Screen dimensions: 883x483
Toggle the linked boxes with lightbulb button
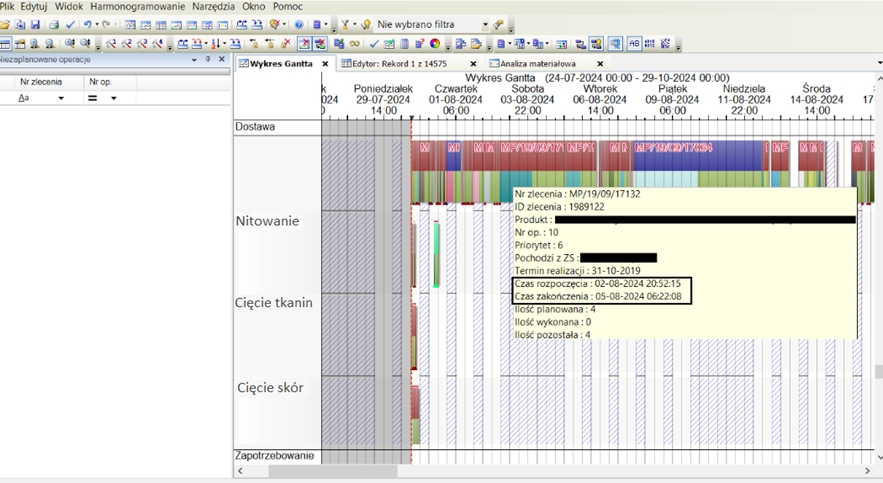[596, 43]
